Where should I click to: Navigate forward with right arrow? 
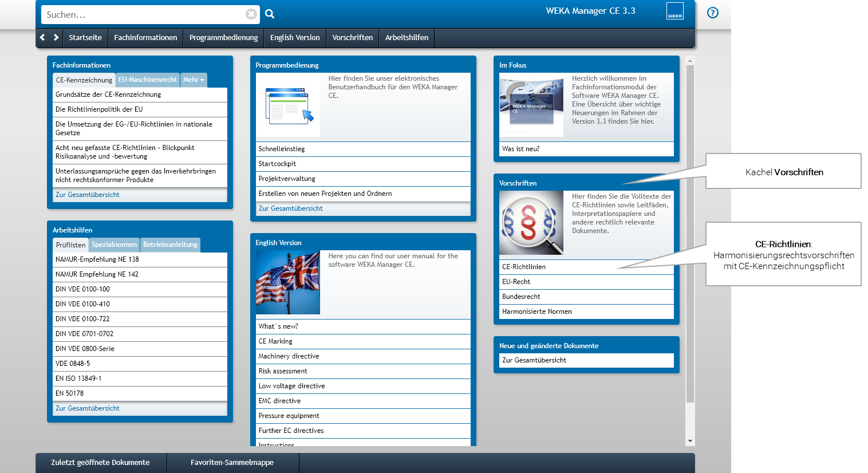[x=56, y=37]
